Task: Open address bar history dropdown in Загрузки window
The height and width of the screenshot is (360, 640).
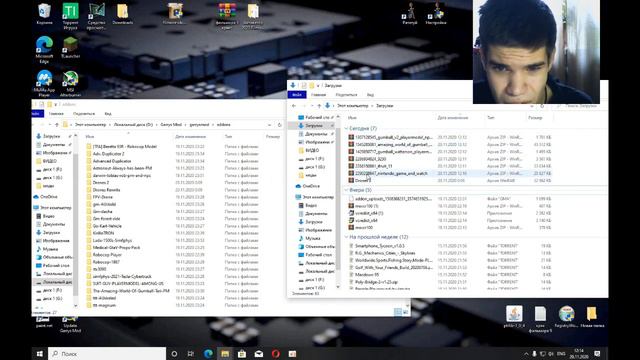Action: pos(532,106)
